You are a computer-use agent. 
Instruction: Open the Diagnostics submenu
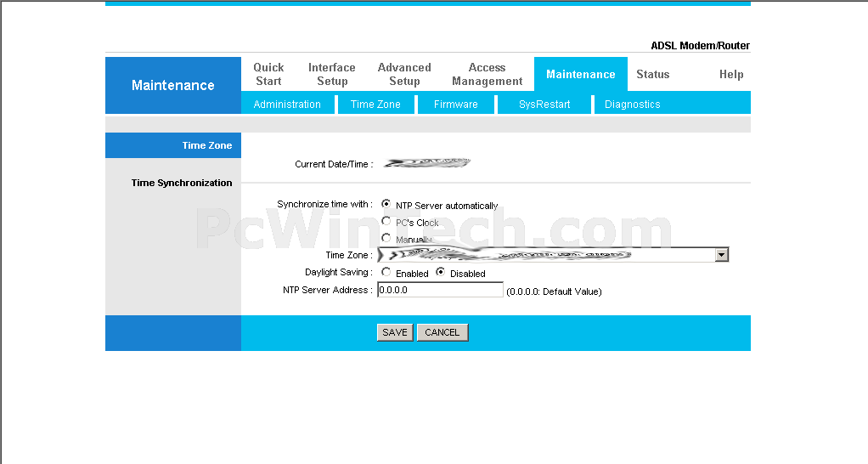tap(632, 104)
